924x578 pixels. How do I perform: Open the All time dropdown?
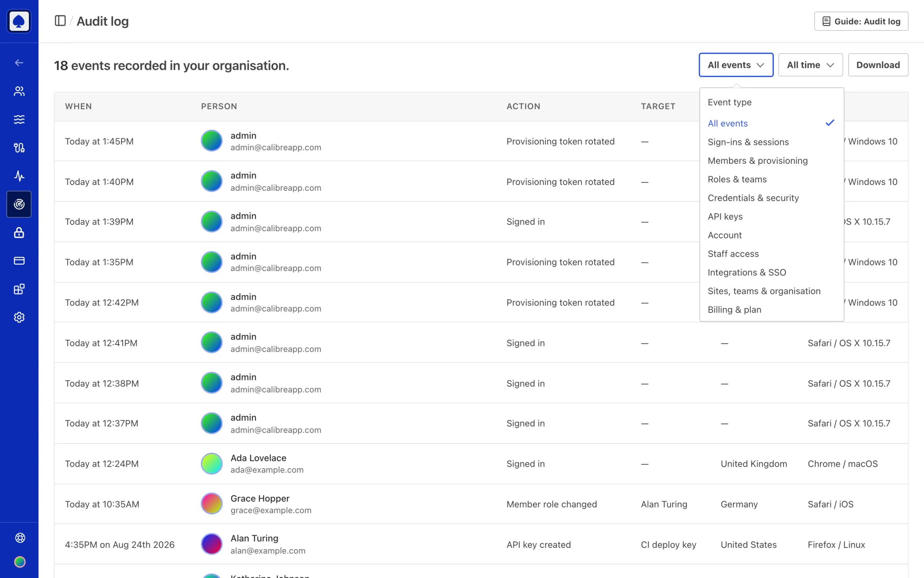pyautogui.click(x=810, y=65)
